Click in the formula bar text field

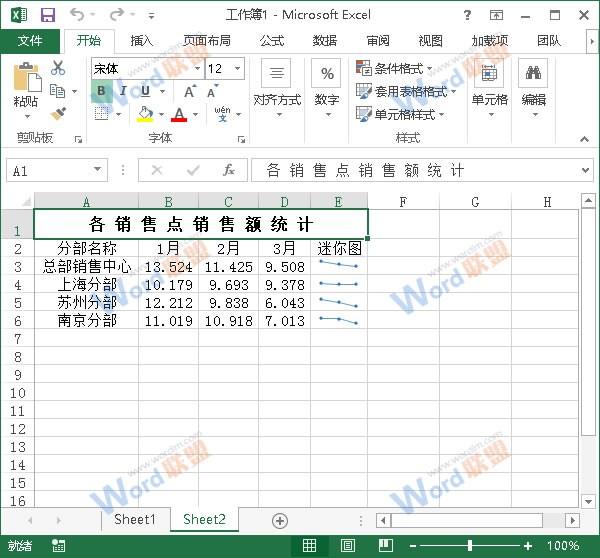[x=415, y=170]
